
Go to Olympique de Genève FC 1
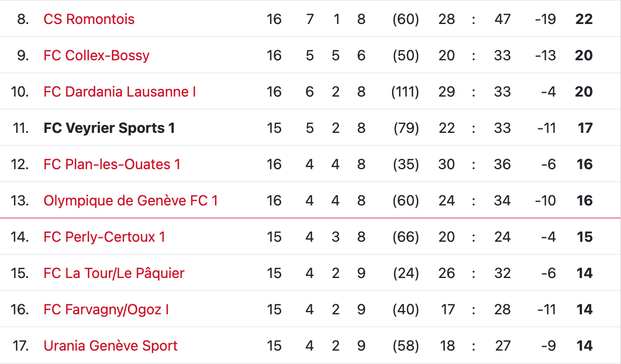click(x=131, y=200)
